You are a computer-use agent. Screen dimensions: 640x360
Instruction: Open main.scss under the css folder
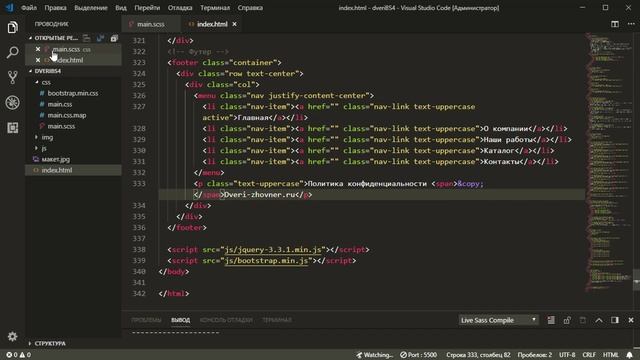point(61,126)
